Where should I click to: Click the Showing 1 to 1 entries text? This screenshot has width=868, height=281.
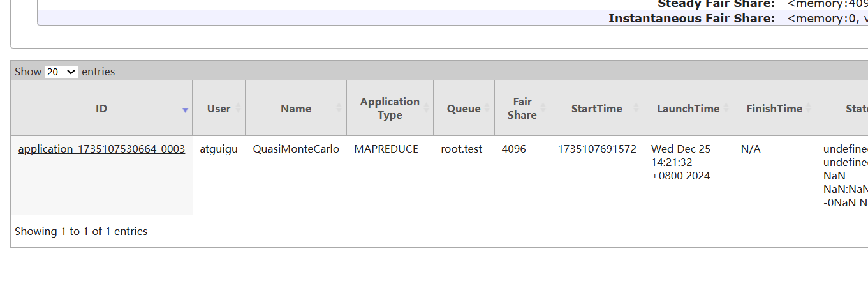[x=81, y=231]
